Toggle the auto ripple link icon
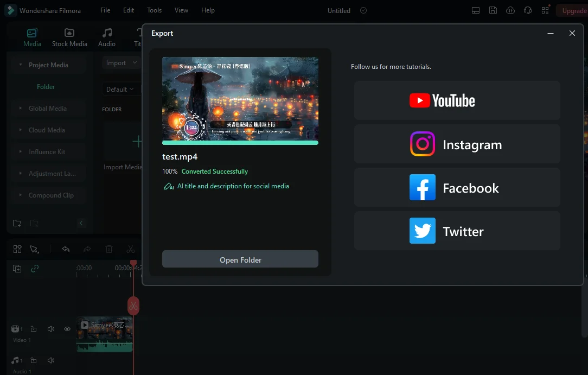This screenshot has height=375, width=588. (x=35, y=269)
